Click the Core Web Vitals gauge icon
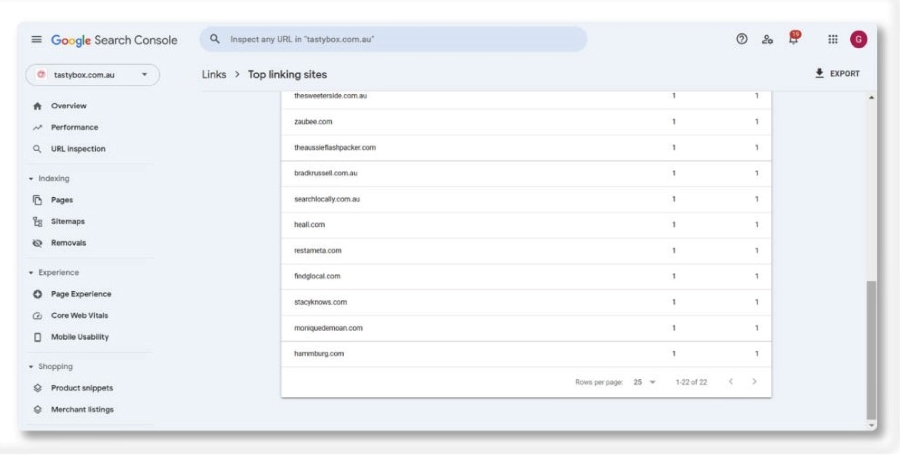 pyautogui.click(x=37, y=316)
